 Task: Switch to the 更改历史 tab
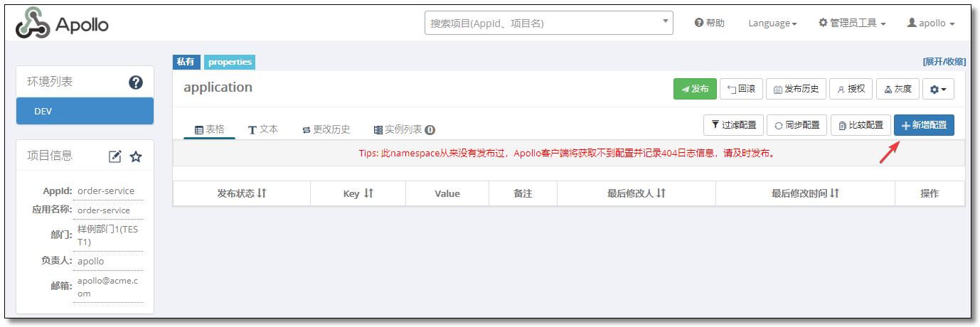click(x=326, y=129)
